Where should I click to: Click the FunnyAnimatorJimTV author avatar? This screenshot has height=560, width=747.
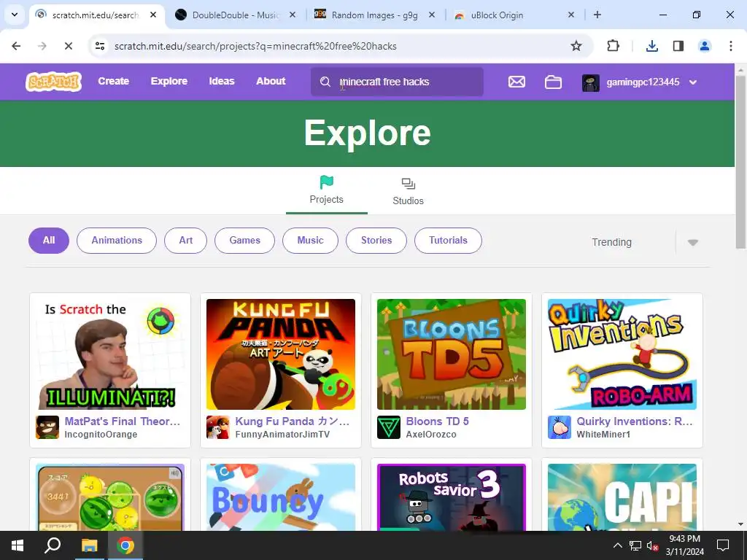tap(217, 427)
